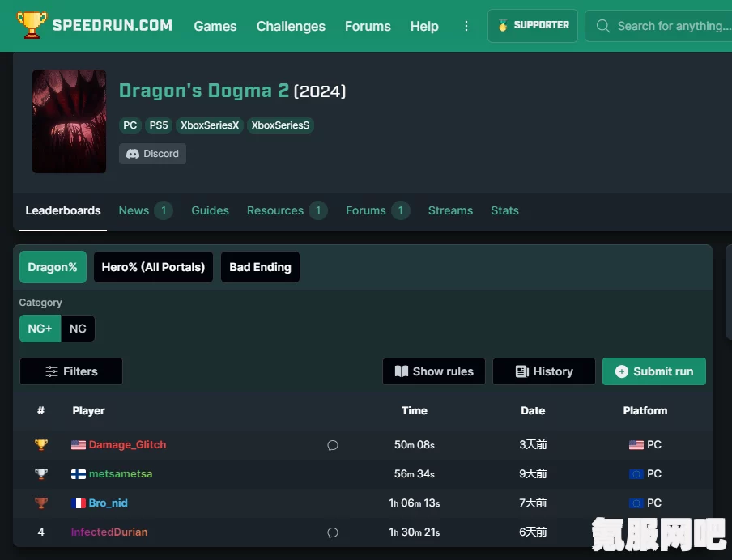The image size is (732, 560).
Task: Click the US region flag in Damage_Glitch's platform cell
Action: pyautogui.click(x=636, y=445)
